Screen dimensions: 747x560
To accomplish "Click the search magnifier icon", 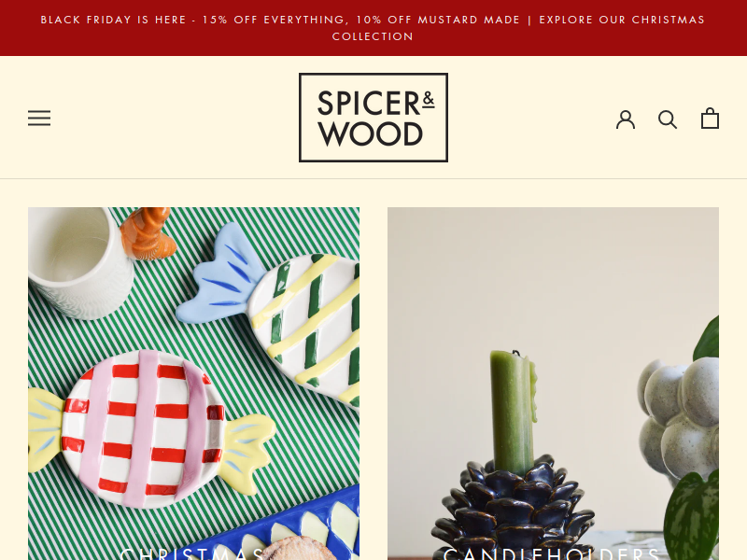I will tap(668, 119).
